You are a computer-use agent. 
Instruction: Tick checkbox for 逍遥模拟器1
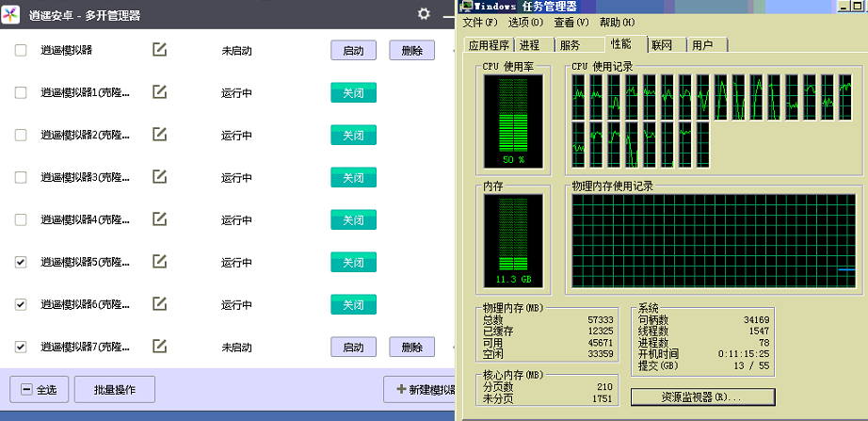click(21, 92)
